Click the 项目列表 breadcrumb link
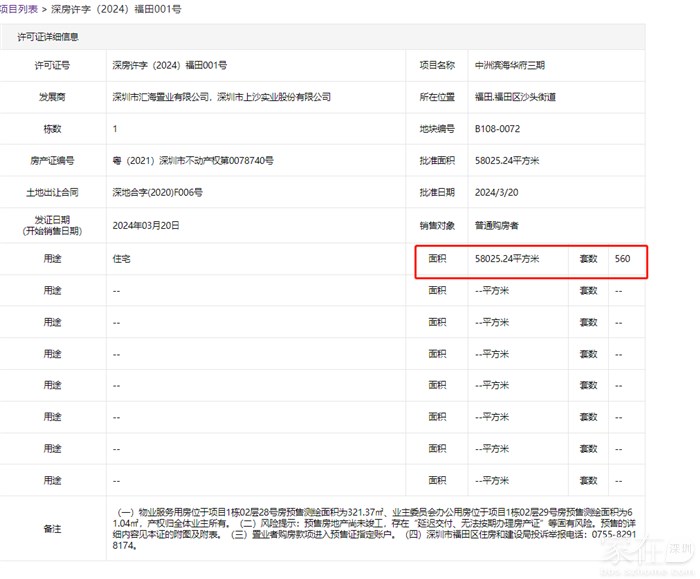This screenshot has height=579, width=700. click(x=18, y=8)
